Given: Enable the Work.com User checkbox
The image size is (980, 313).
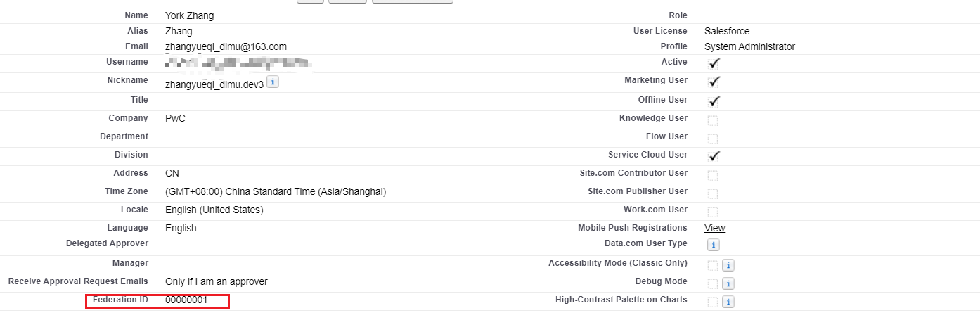Looking at the screenshot, I should coord(713,212).
